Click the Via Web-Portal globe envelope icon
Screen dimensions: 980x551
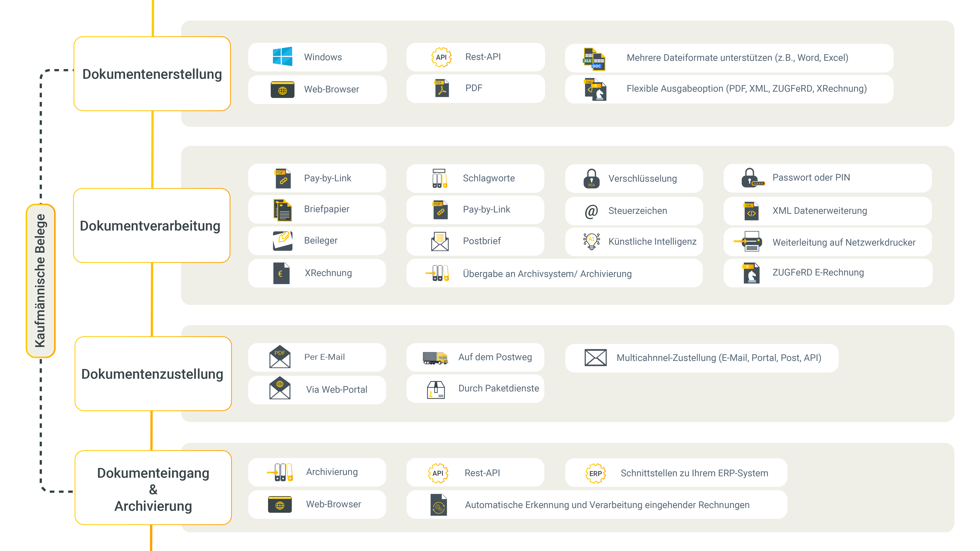coord(280,388)
